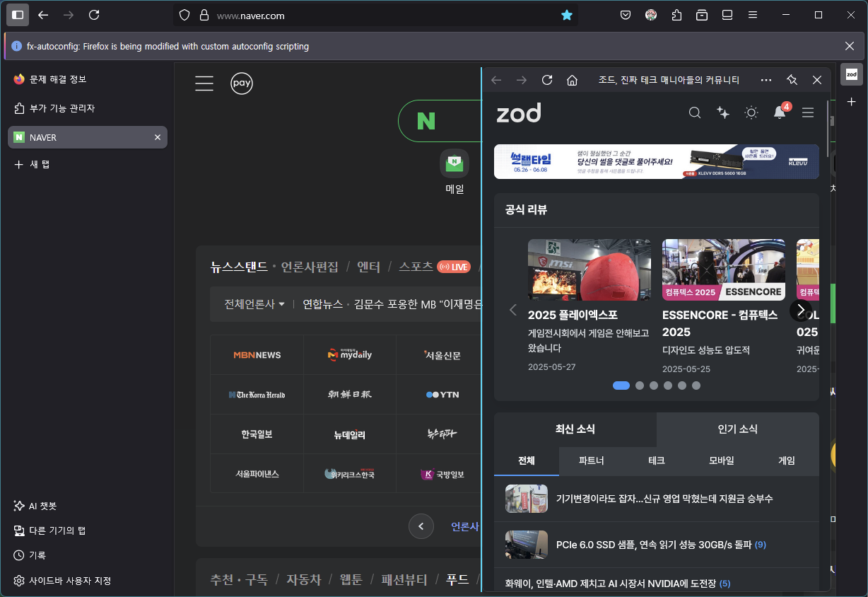868x597 pixels.
Task: Close the zod side panel
Action: (817, 80)
